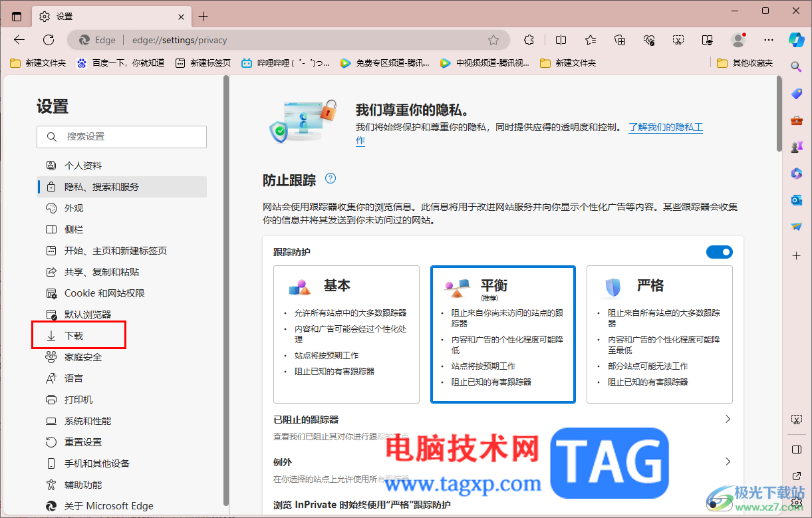Add this page to Collections
812x518 pixels.
point(620,40)
